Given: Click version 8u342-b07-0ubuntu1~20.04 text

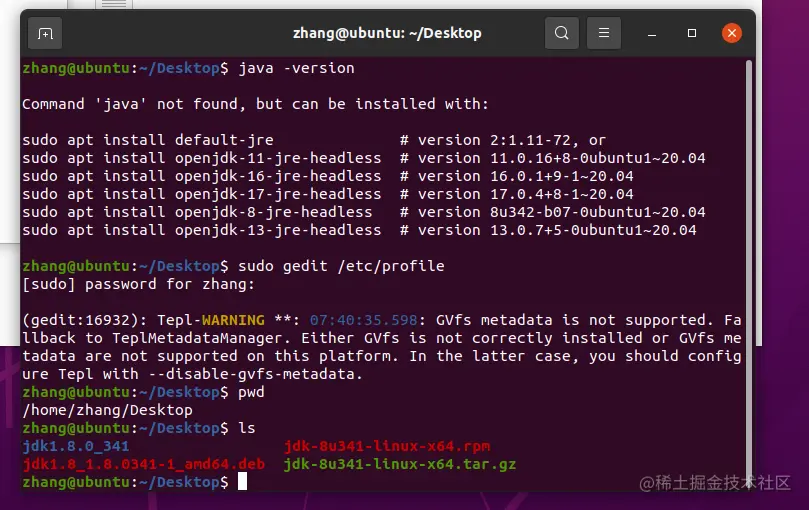Looking at the screenshot, I should 561,212.
